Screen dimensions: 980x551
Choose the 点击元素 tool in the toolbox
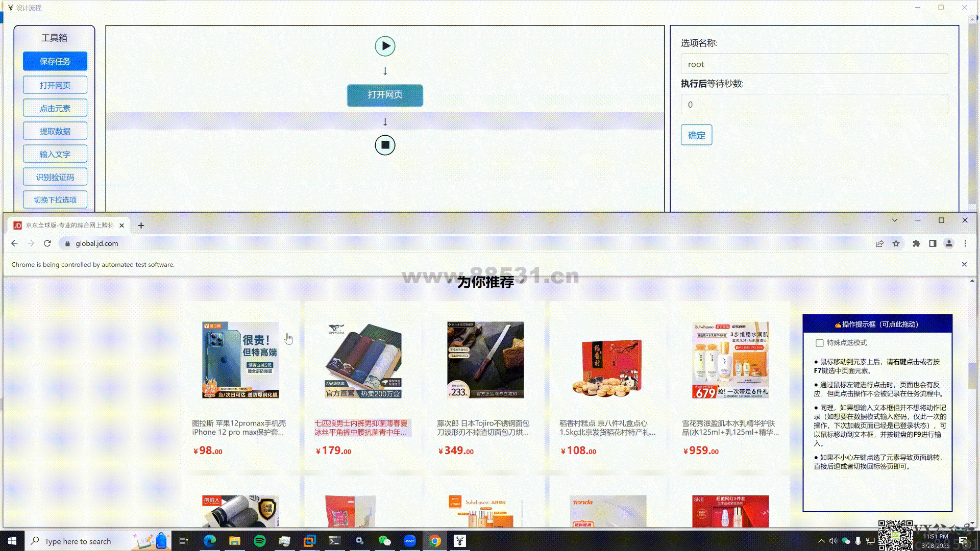[x=55, y=108]
